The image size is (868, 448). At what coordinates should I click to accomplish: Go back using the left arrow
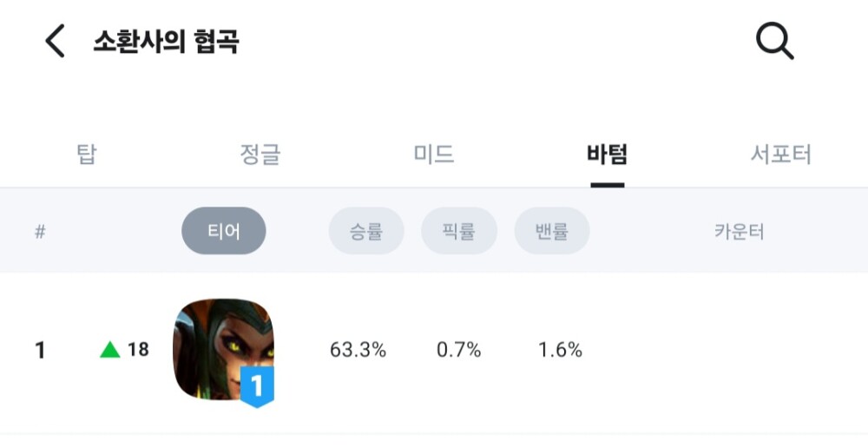pyautogui.click(x=55, y=41)
